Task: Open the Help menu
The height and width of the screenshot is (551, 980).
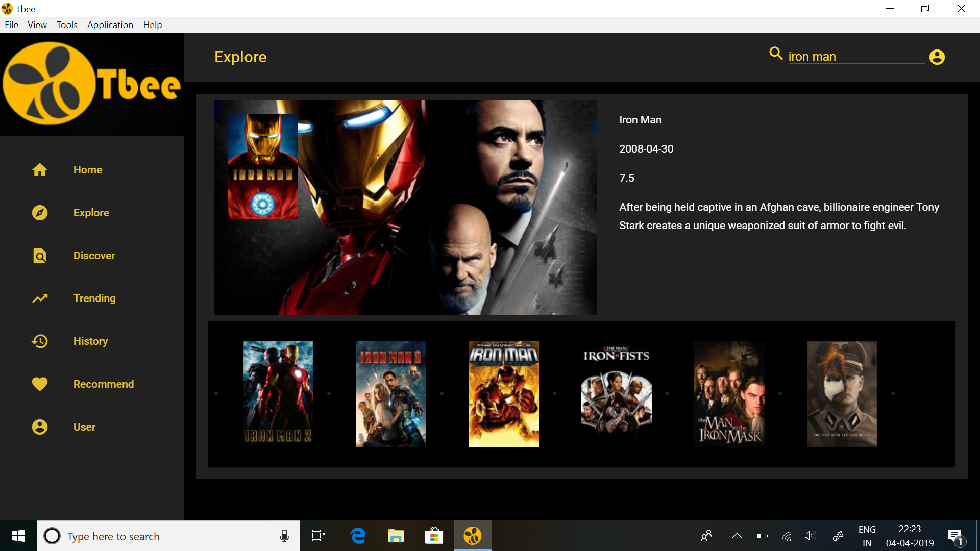Action: 152,25
